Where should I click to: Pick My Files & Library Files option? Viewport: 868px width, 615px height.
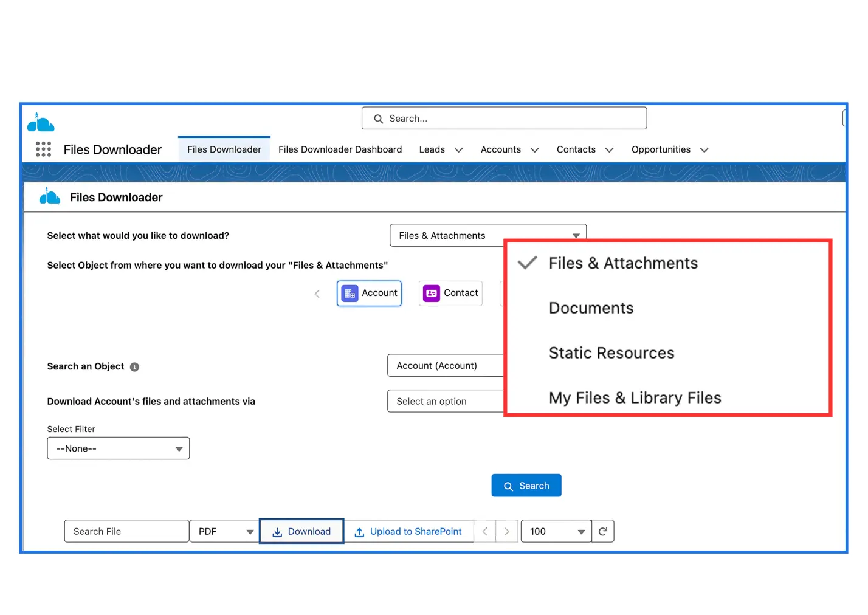coord(635,398)
